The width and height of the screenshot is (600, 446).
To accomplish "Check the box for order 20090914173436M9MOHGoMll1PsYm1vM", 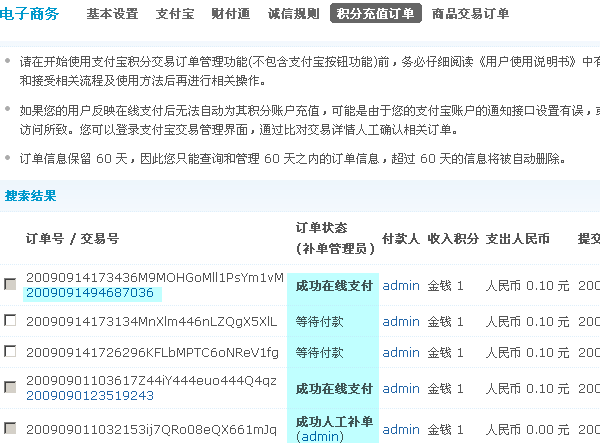I will point(10,284).
